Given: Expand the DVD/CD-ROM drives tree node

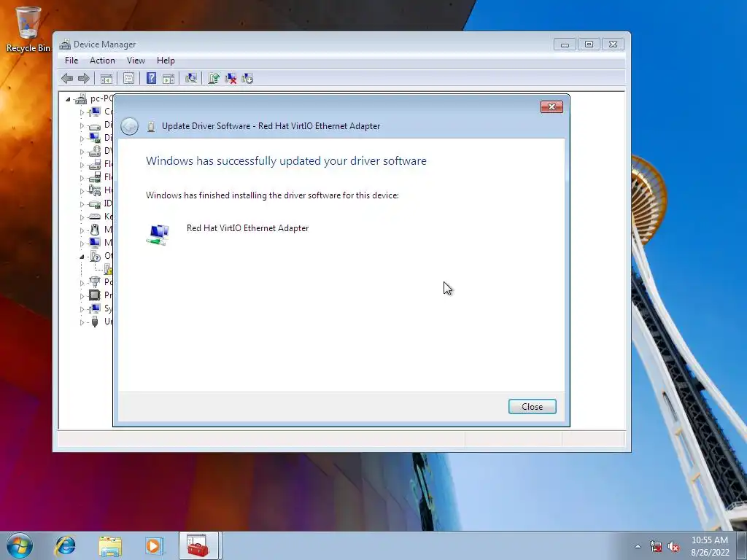Looking at the screenshot, I should (x=82, y=152).
